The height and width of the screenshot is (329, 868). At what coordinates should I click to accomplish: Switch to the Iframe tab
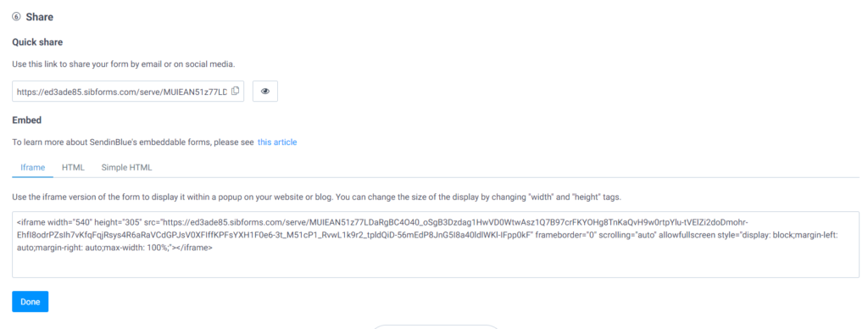click(32, 167)
